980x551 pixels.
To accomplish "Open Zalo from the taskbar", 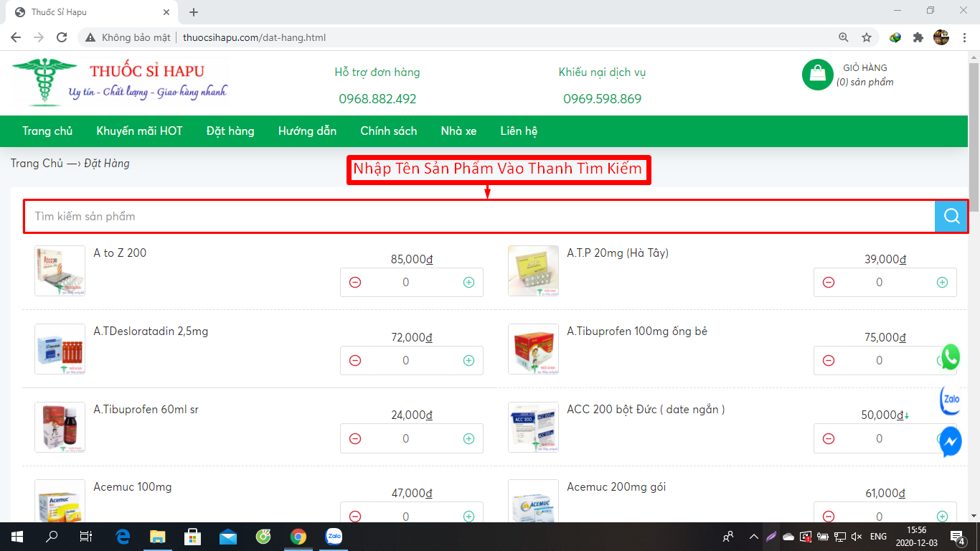I will coord(334,536).
